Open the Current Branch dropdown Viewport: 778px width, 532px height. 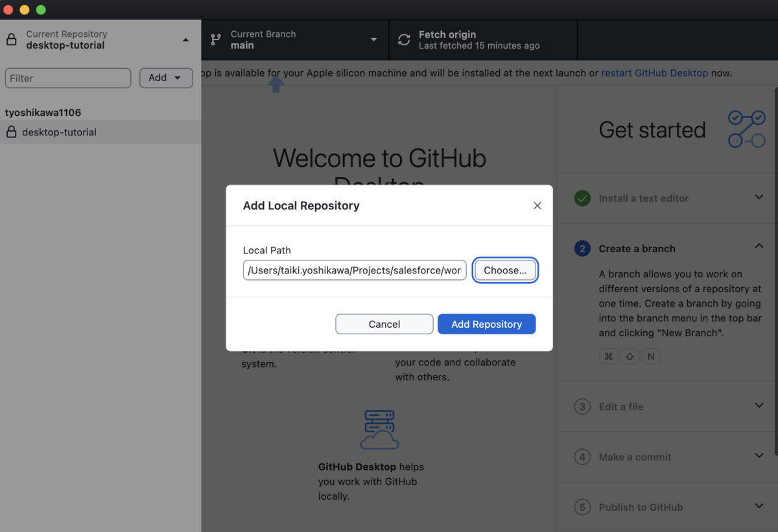pos(295,40)
